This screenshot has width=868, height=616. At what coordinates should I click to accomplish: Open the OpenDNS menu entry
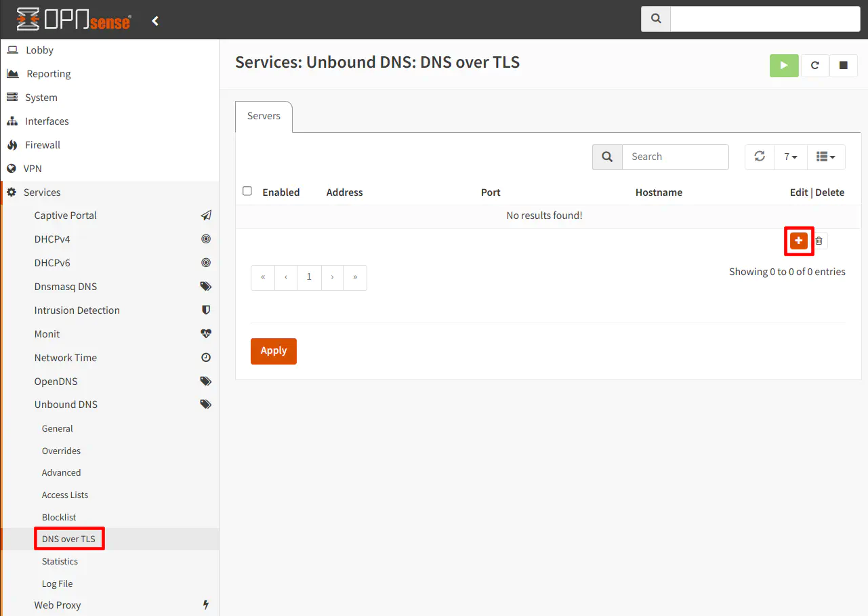point(56,382)
